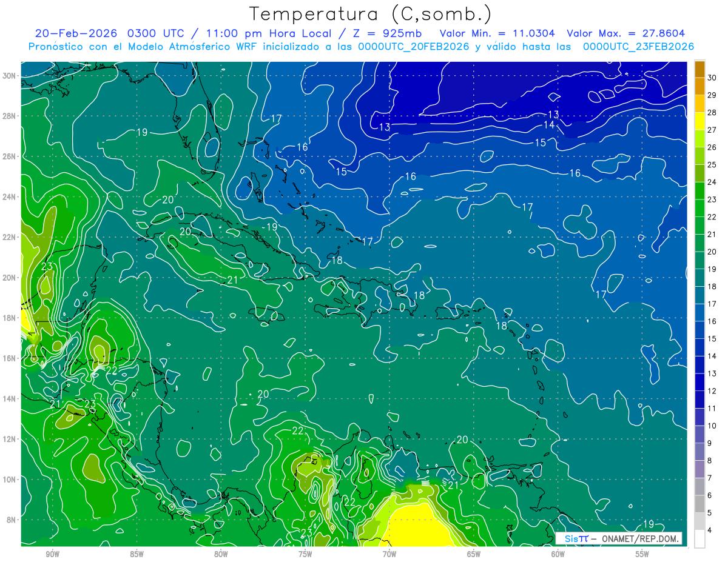728x562 pixels.
Task: Click the purple swatch between 7 and 8
Action: (699, 469)
